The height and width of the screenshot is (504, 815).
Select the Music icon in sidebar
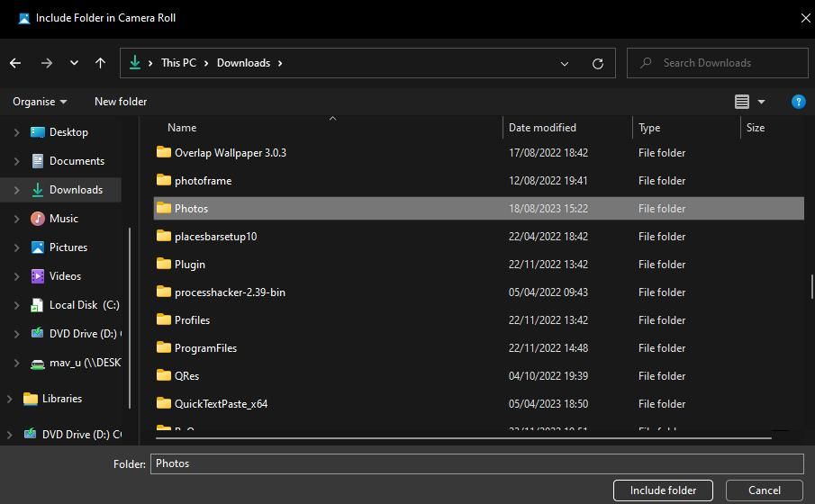click(37, 219)
